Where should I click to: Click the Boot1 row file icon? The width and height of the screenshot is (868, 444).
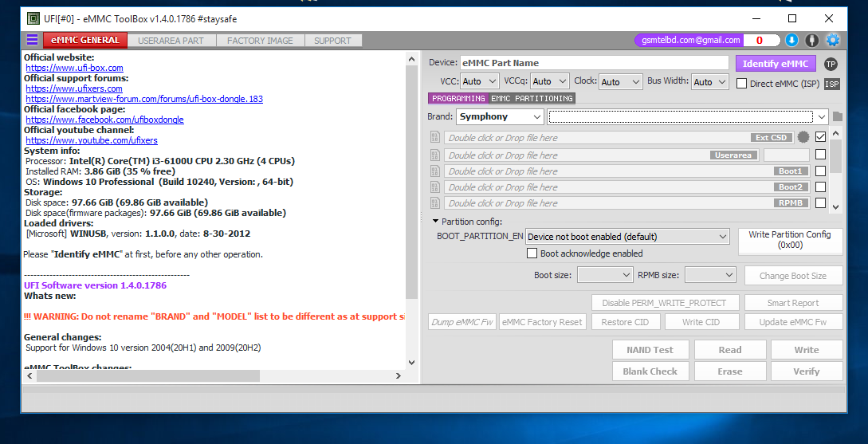point(435,171)
